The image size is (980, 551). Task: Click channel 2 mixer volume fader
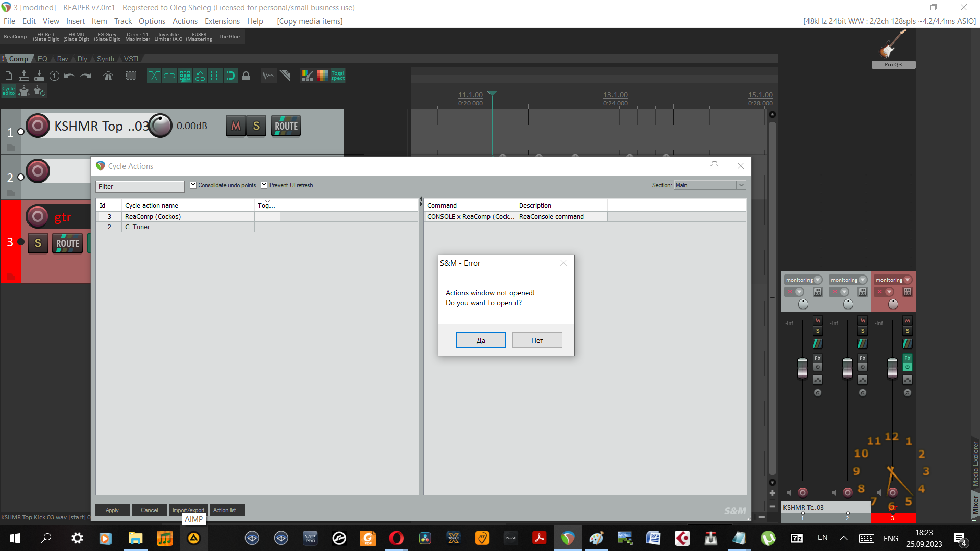(x=847, y=367)
